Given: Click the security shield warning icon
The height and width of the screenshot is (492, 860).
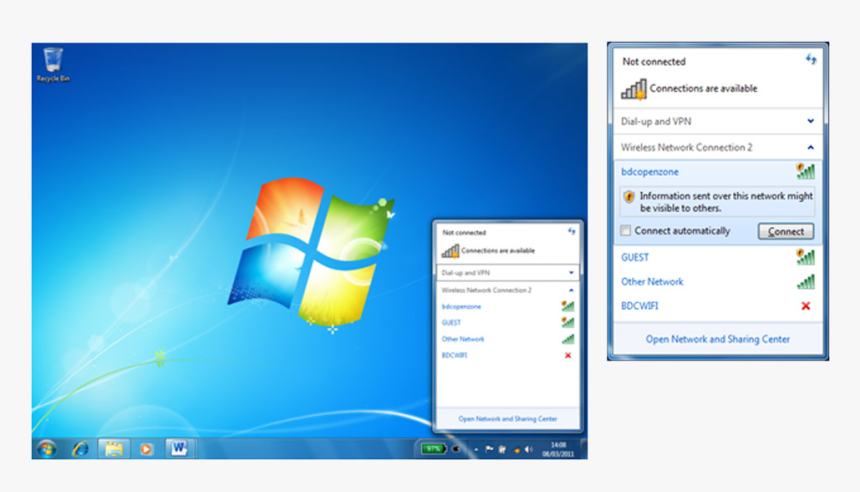Looking at the screenshot, I should click(629, 196).
